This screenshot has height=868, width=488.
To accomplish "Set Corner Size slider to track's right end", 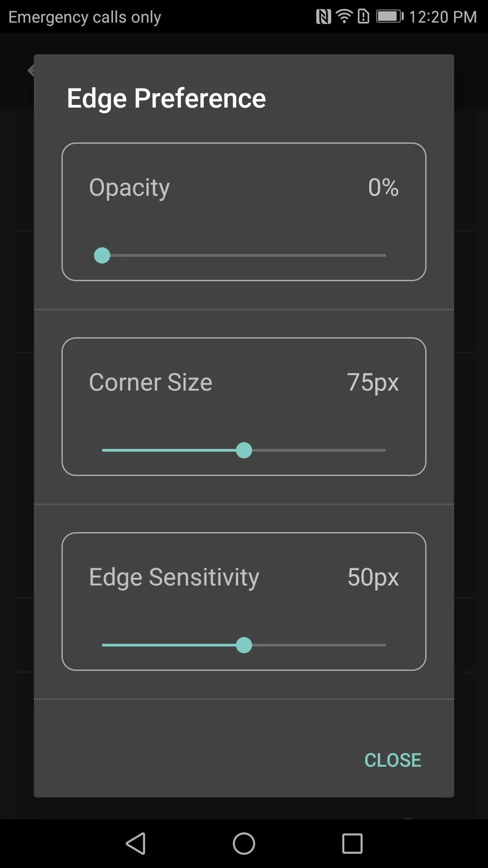I will click(385, 450).
